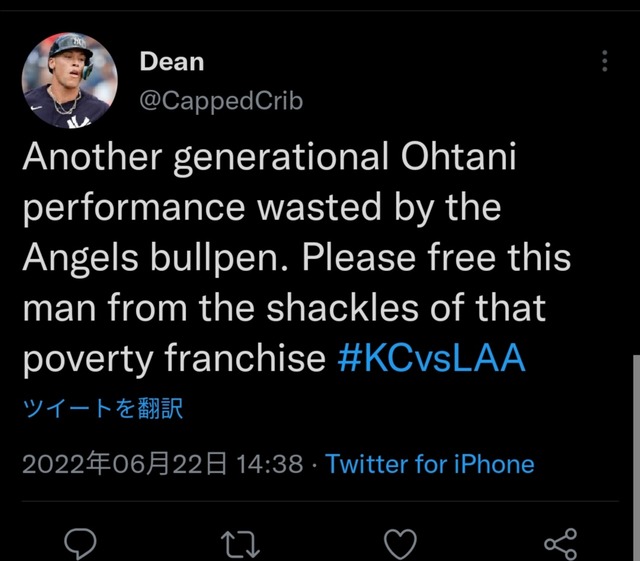Tap the reply speech bubble icon
640x561 pixels.
tap(80, 543)
